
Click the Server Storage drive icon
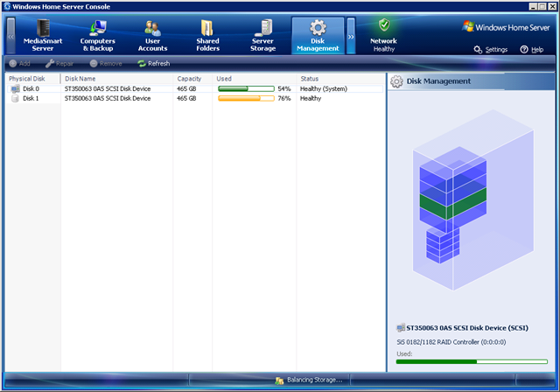click(265, 27)
